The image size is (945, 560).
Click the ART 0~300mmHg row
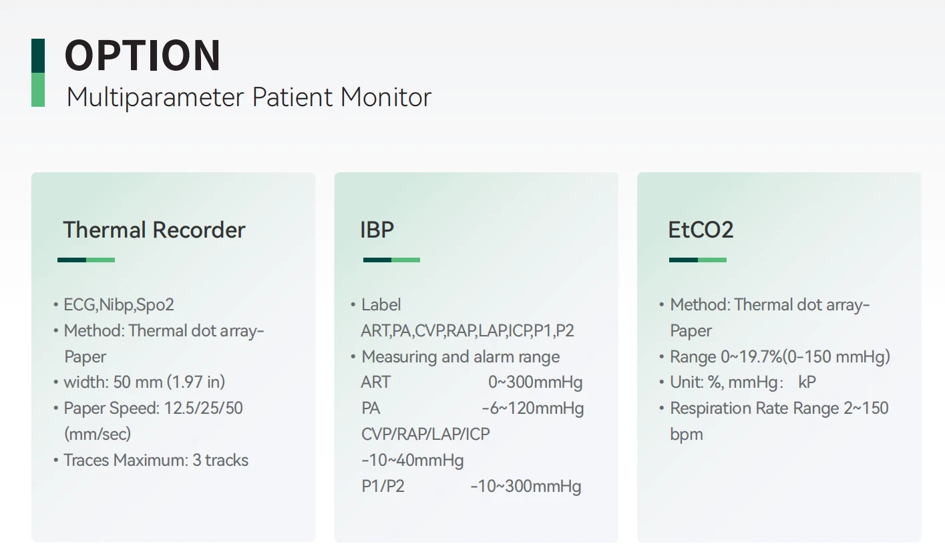click(472, 382)
